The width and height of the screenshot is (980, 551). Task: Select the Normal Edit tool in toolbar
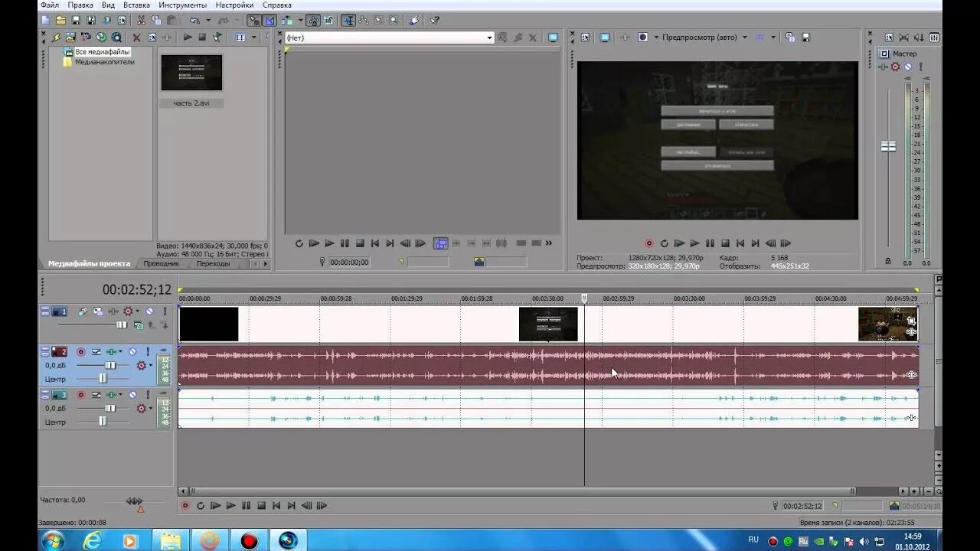(348, 20)
